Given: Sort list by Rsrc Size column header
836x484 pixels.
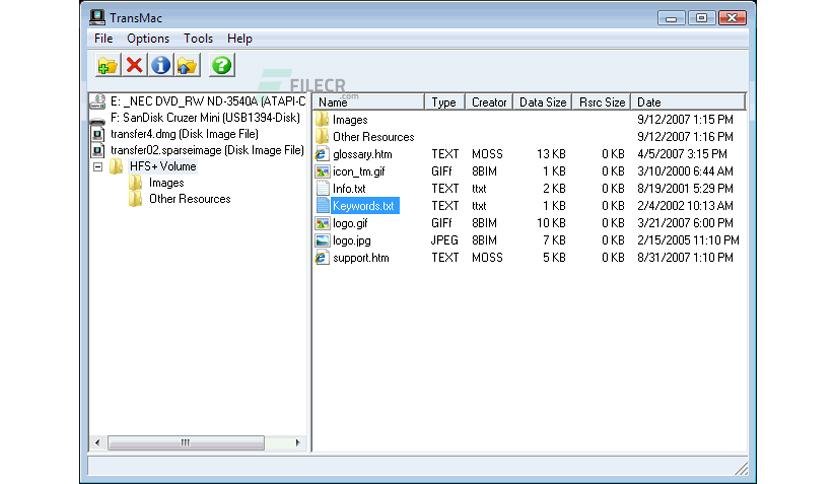Looking at the screenshot, I should point(601,102).
